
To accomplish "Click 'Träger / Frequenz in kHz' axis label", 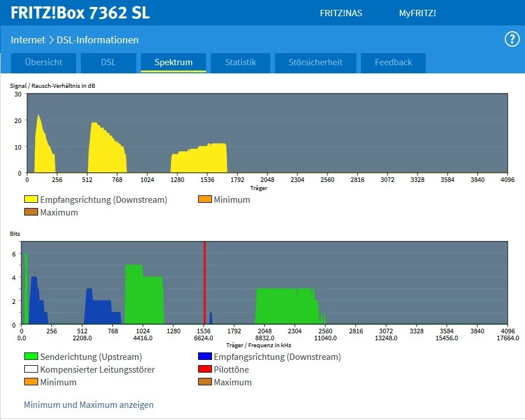I will 259,345.
